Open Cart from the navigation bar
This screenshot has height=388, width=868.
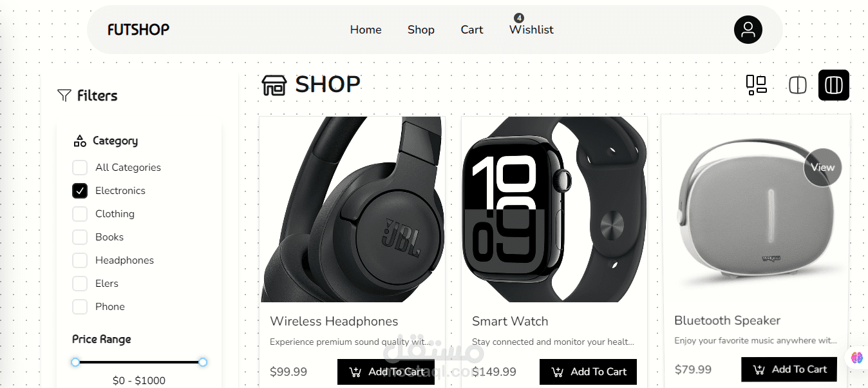click(x=472, y=30)
